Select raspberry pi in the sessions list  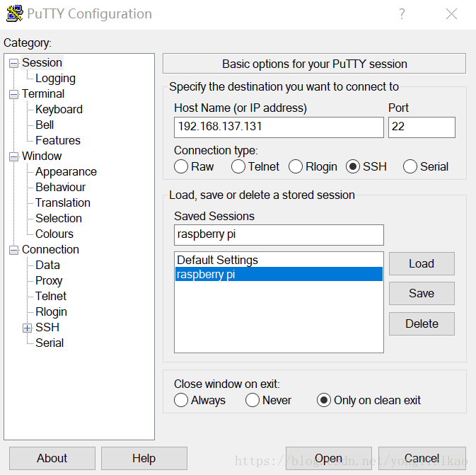(279, 274)
